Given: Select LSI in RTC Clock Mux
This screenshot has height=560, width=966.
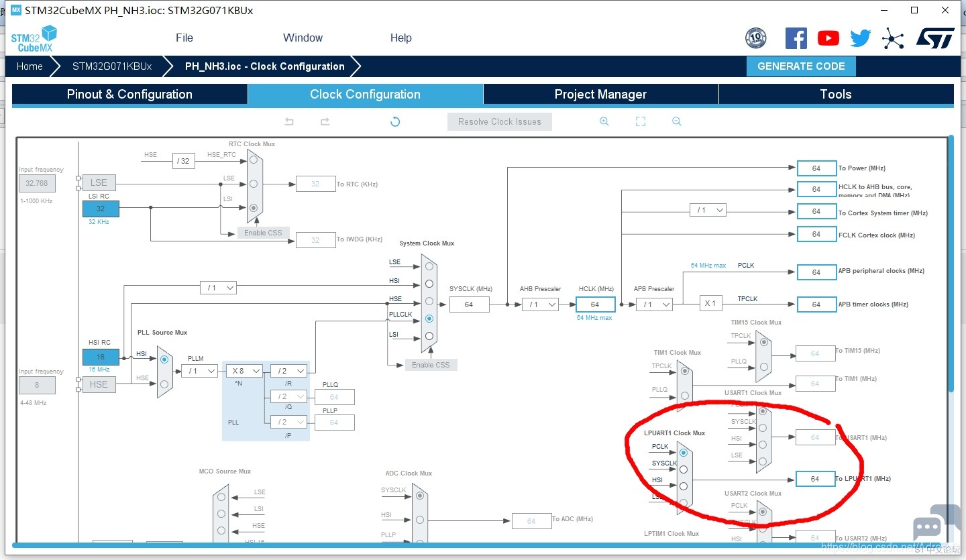Looking at the screenshot, I should (254, 208).
